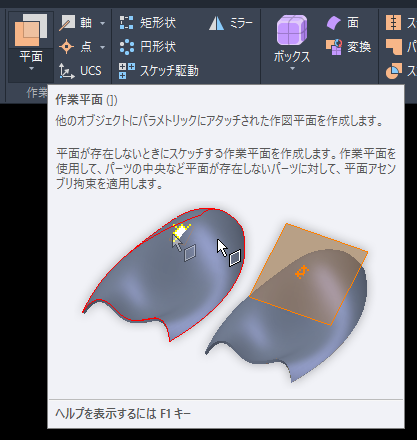Click the 作業 panel label
This screenshot has height=440, width=417.
[x=37, y=93]
